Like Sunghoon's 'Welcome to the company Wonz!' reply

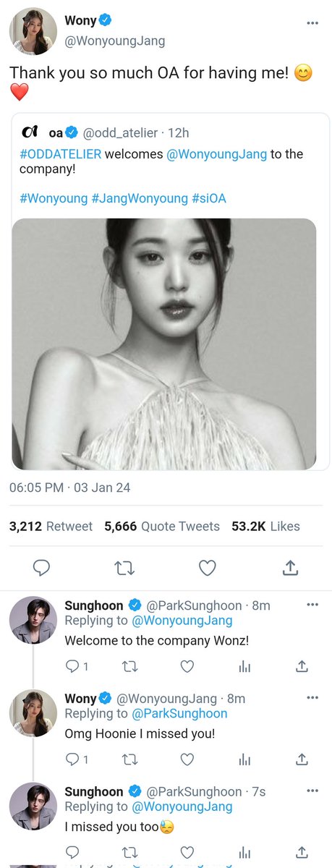click(187, 666)
